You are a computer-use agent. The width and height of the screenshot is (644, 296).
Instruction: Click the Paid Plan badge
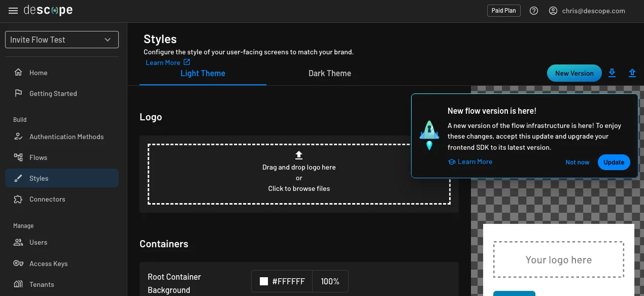[504, 11]
